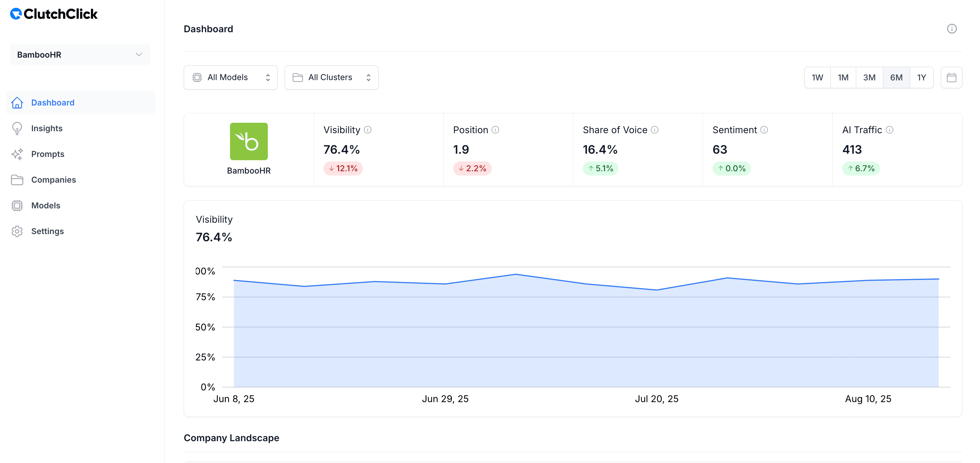Click the Visibility metric info tooltip icon
The width and height of the screenshot is (980, 463).
pyautogui.click(x=367, y=130)
